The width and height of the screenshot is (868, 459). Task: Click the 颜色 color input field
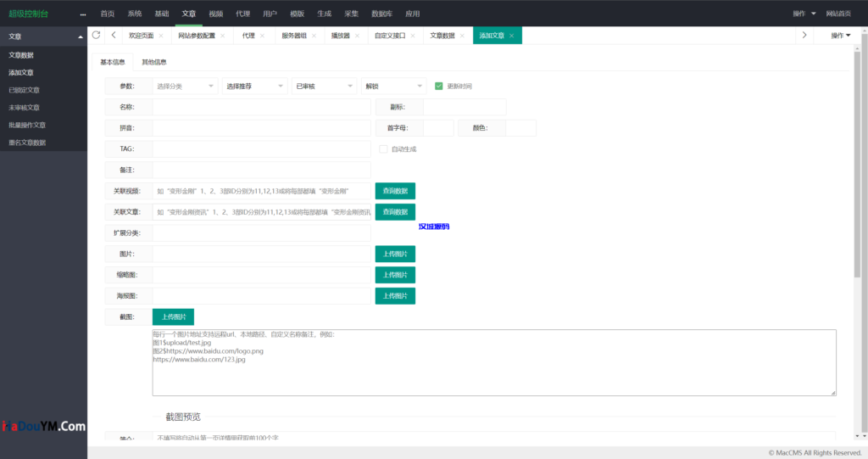tap(520, 128)
